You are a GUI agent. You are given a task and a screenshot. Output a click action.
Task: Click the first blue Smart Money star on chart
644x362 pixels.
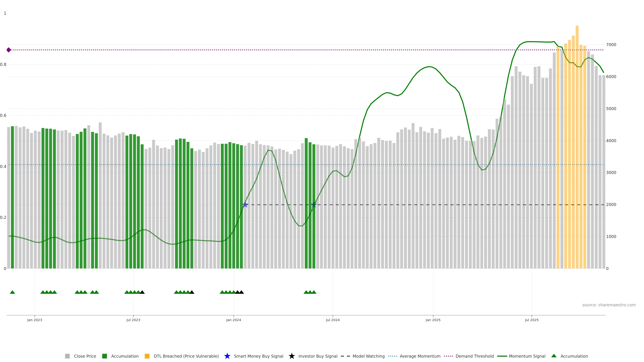tap(245, 205)
